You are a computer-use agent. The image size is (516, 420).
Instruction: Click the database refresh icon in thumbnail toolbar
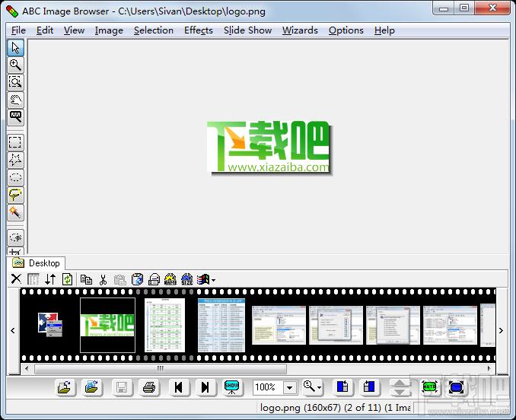click(x=137, y=279)
